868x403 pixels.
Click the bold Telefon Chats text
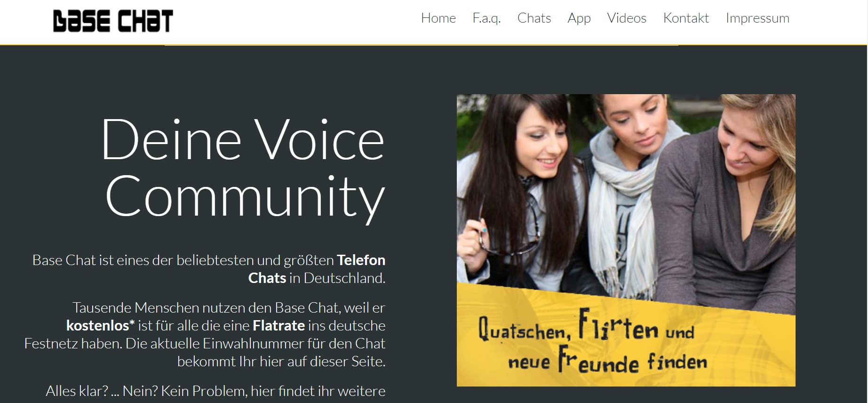317,269
